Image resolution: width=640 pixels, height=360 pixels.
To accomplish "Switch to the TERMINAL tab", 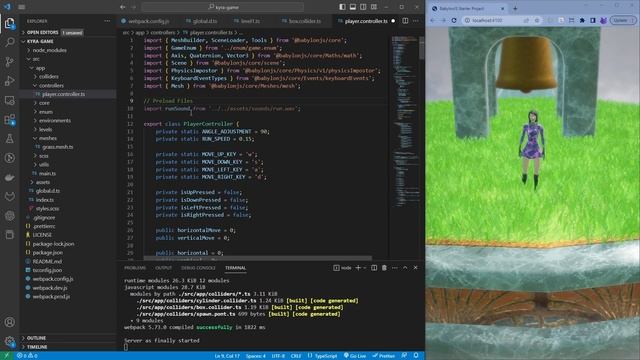I will (236, 268).
